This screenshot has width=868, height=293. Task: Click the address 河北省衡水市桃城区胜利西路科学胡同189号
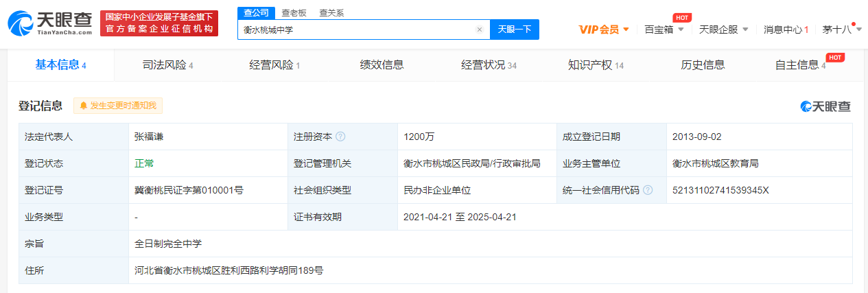[228, 270]
